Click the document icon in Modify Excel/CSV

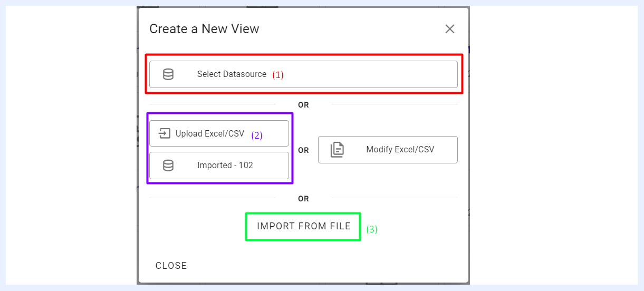coord(337,150)
